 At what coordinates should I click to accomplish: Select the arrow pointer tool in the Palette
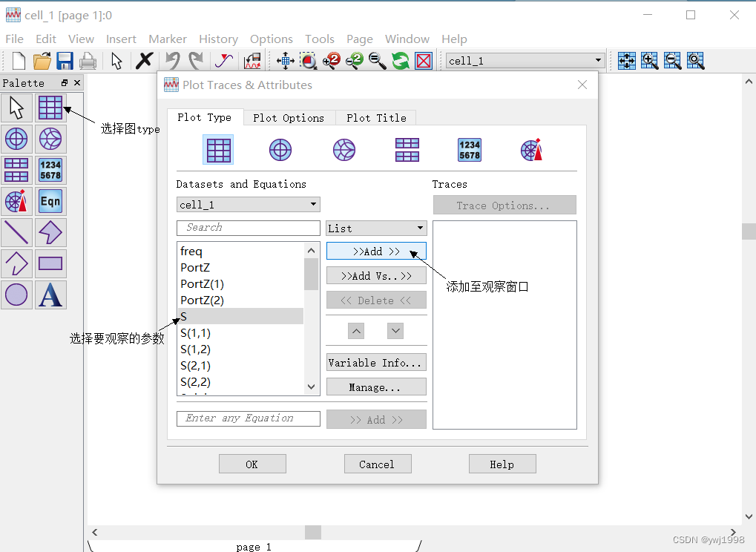coord(16,108)
